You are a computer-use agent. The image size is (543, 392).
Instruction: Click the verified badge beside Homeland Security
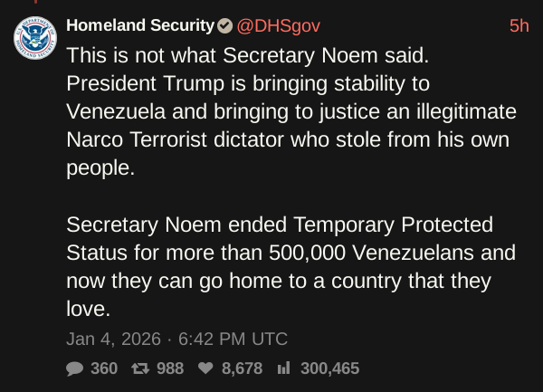[x=224, y=25]
